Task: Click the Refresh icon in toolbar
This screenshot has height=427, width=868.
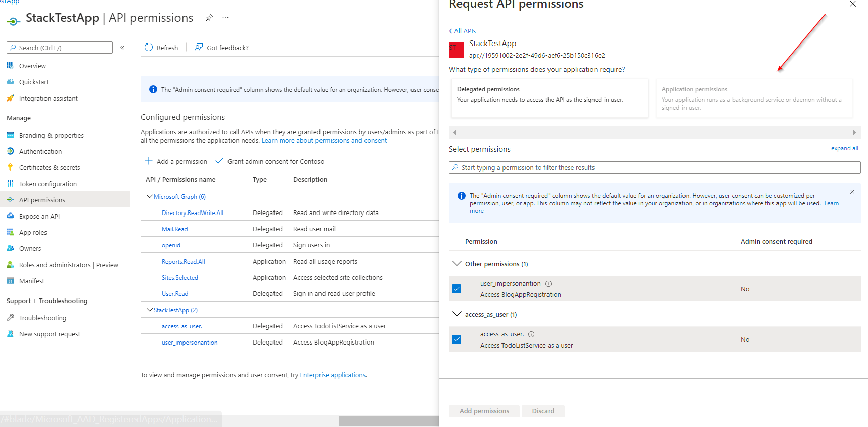Action: pyautogui.click(x=149, y=48)
